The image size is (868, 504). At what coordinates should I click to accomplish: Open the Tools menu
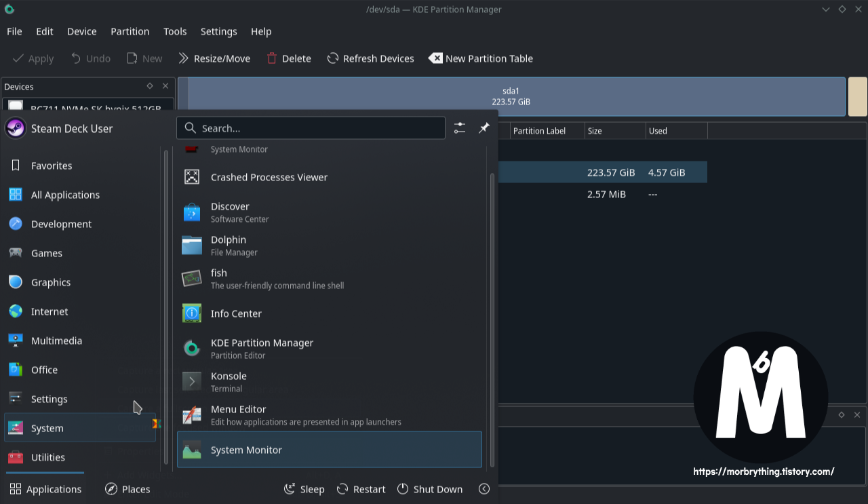175,31
